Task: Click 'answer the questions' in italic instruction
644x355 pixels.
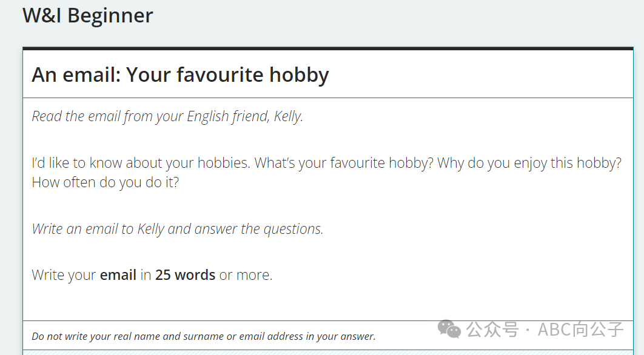Action: click(x=259, y=229)
